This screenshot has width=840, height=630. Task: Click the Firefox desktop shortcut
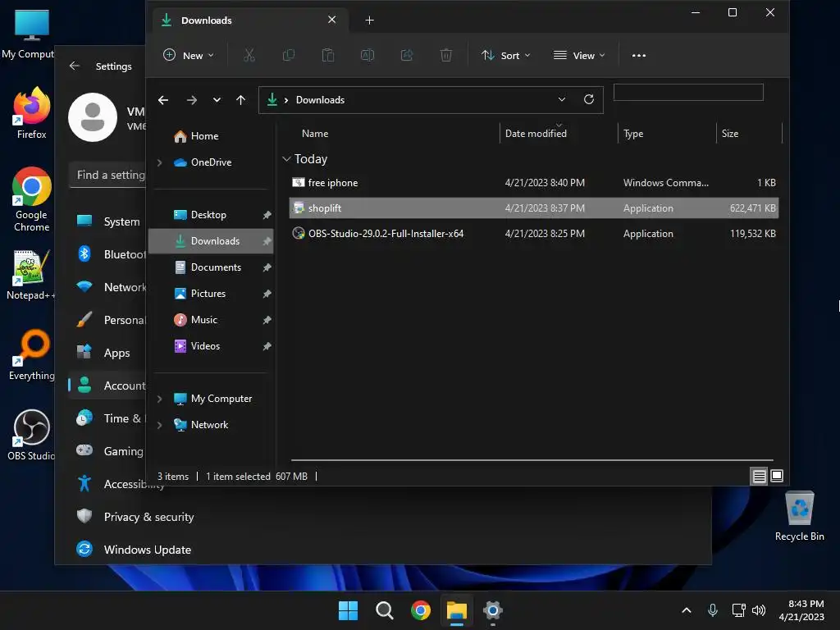(31, 113)
